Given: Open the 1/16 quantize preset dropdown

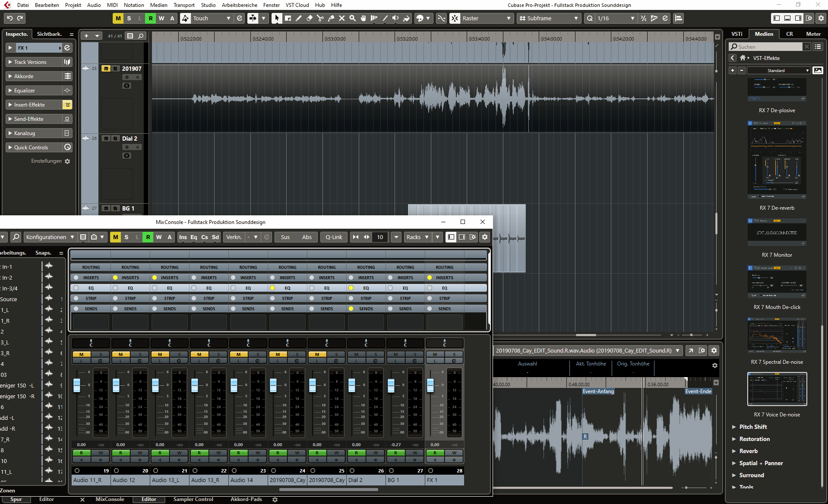Looking at the screenshot, I should (616, 18).
